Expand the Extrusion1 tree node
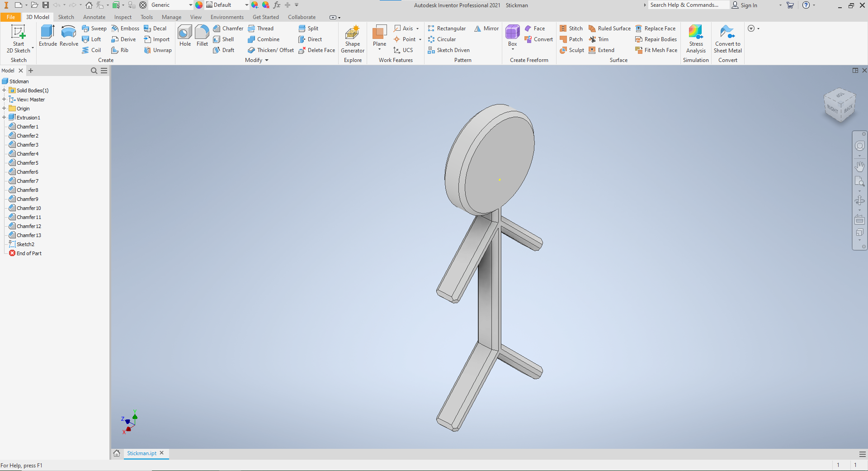Screen dimensions: 868x471 4,117
